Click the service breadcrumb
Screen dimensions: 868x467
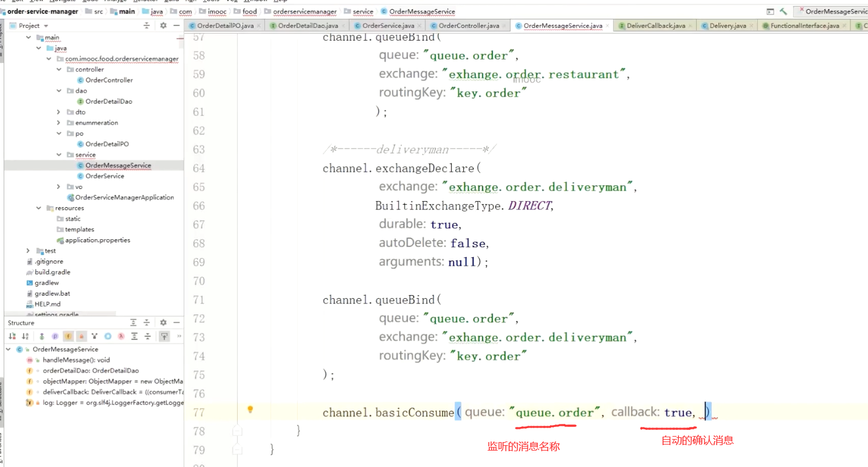363,12
